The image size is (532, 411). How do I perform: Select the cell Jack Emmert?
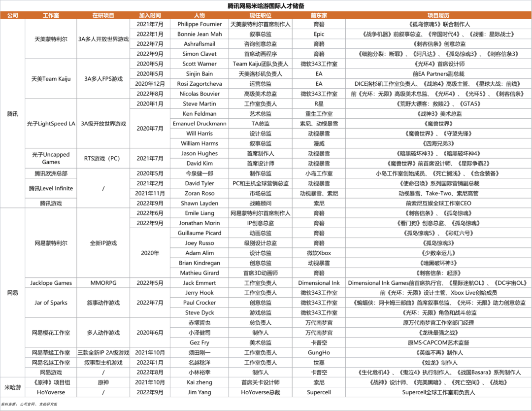[x=199, y=283]
